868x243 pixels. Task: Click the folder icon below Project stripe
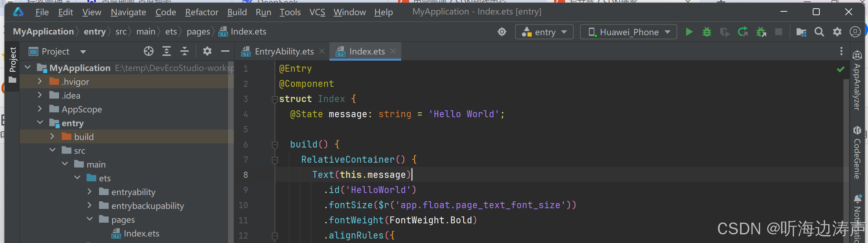click(12, 80)
